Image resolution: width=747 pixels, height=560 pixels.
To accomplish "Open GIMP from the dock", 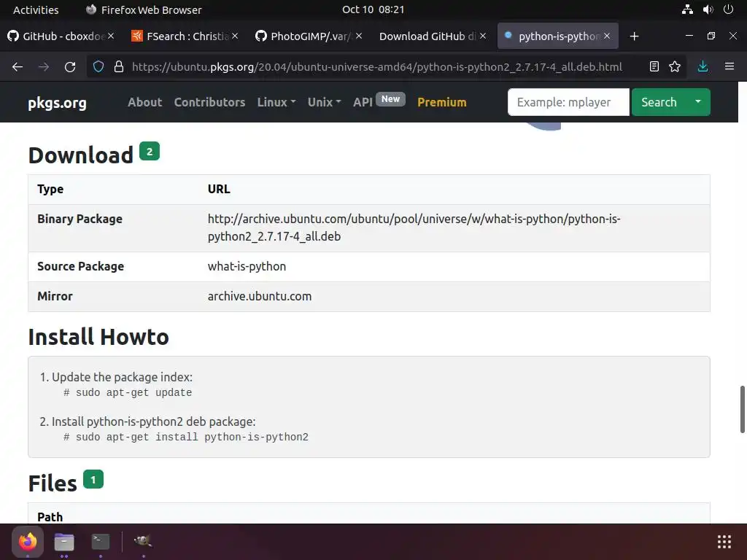I will pos(143,542).
